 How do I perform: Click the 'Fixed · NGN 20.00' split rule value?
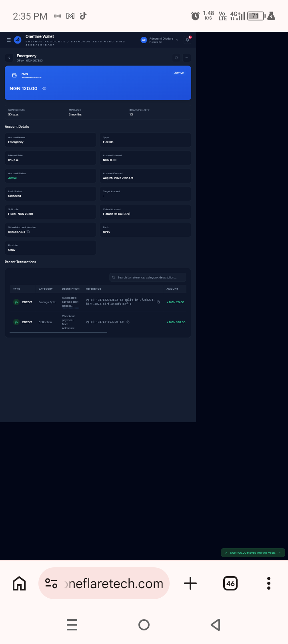(21, 214)
